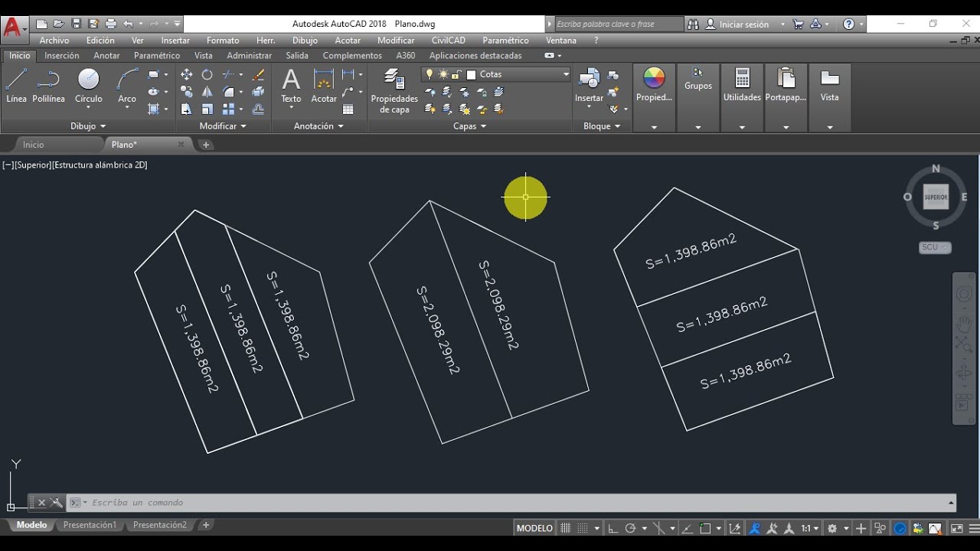Image resolution: width=980 pixels, height=551 pixels.
Task: Open the Archivo menu
Action: pyautogui.click(x=54, y=41)
